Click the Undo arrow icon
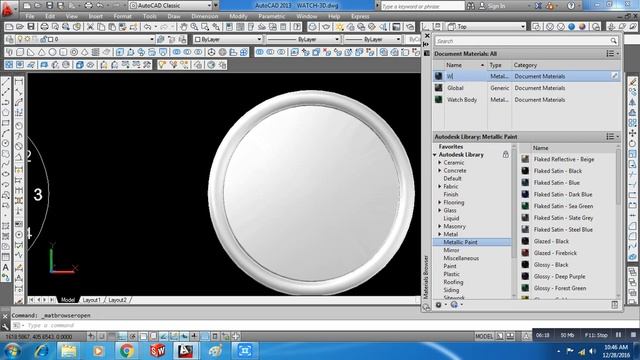The image size is (640, 360). pos(147,27)
